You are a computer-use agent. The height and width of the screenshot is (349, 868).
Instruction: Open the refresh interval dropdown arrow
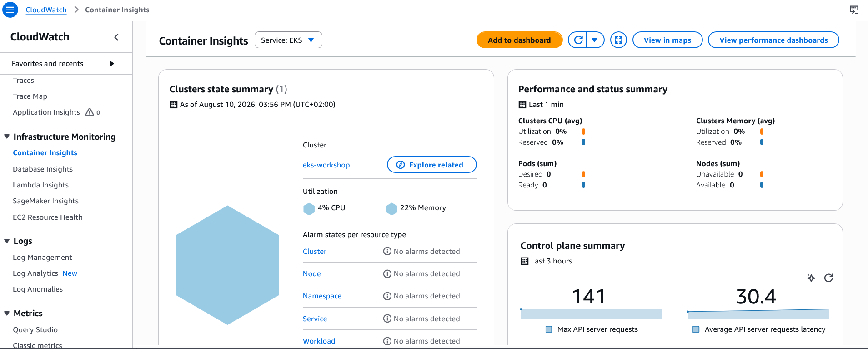595,40
